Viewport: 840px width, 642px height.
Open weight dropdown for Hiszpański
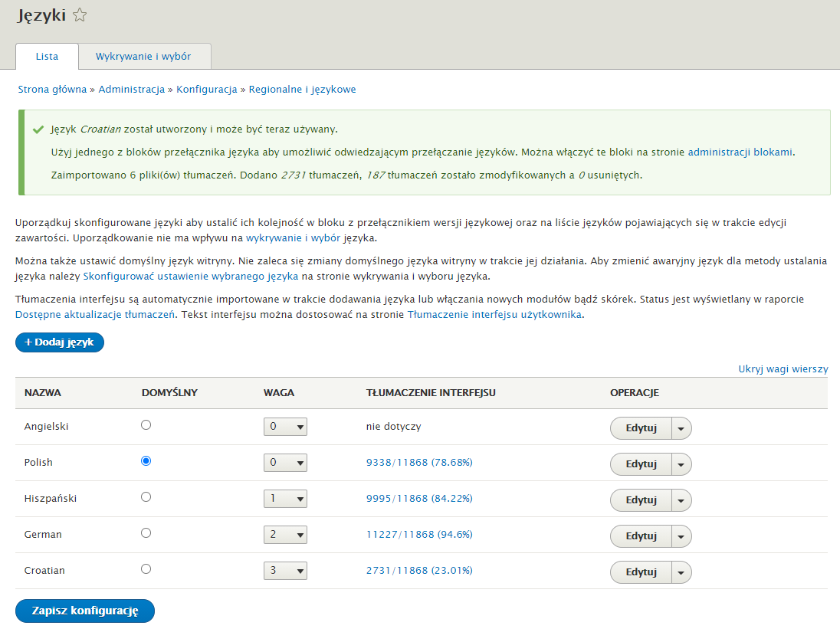pos(285,499)
